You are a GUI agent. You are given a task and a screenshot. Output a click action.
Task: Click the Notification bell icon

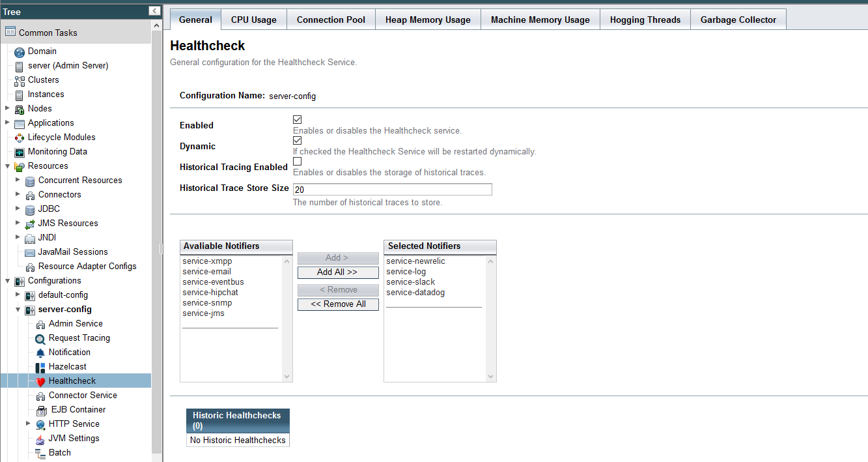point(40,352)
